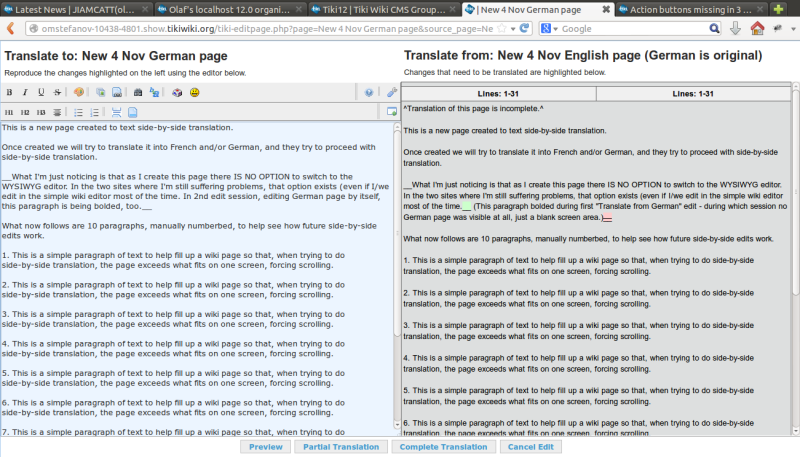Click the 'Translate from: New 4 Nov English page' heading

tap(583, 55)
